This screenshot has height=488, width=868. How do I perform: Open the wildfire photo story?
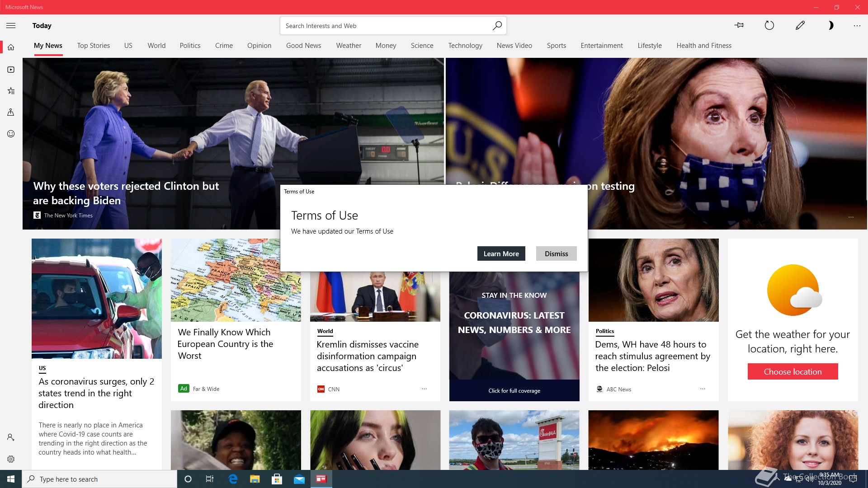click(653, 440)
